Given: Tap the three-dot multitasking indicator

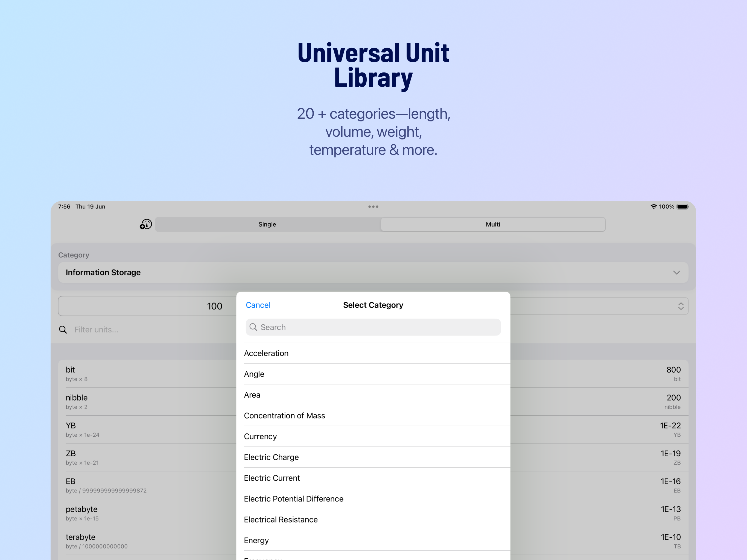Looking at the screenshot, I should click(x=373, y=206).
